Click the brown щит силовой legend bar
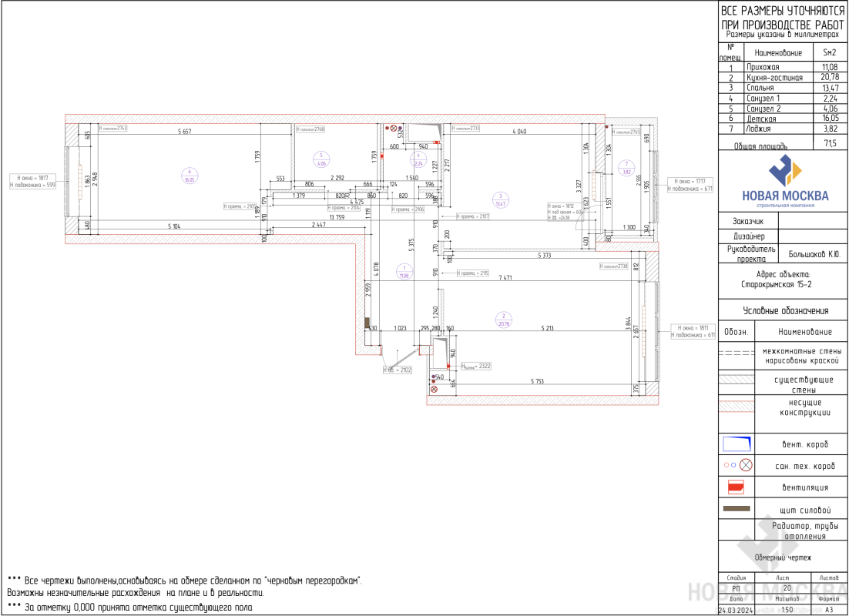The width and height of the screenshot is (849, 616). click(x=737, y=509)
